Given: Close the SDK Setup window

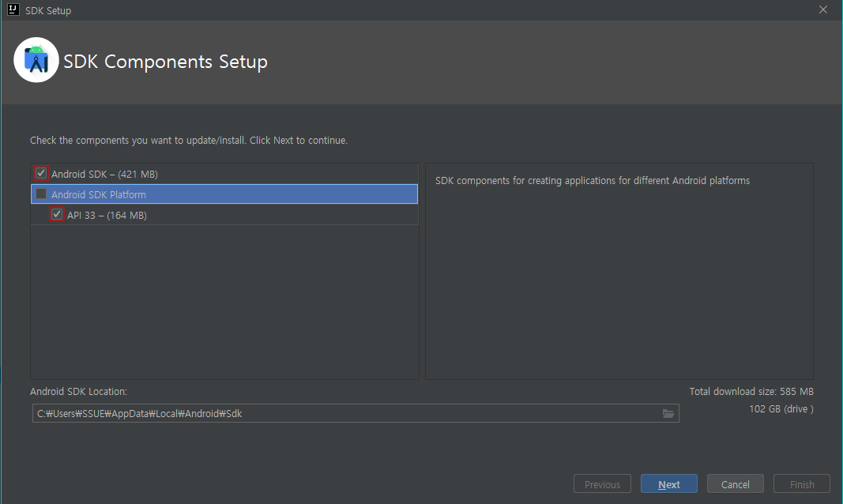Looking at the screenshot, I should coord(823,9).
